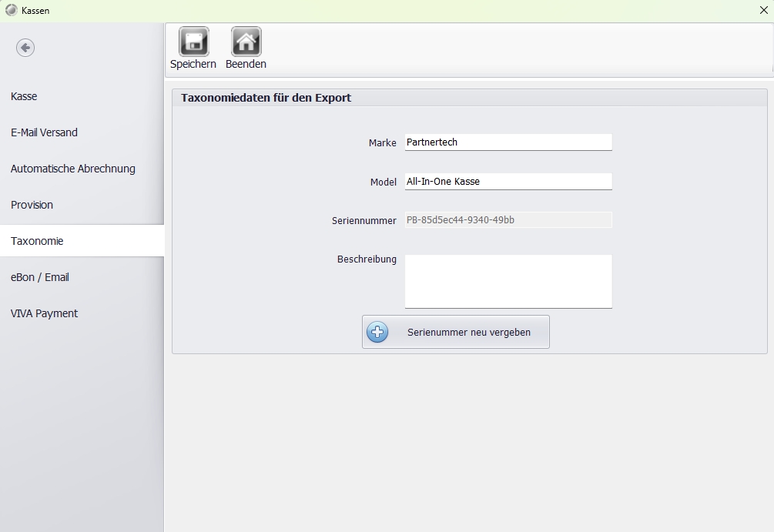Switch to E-Mail Versand settings
The image size is (774, 532).
tap(44, 132)
